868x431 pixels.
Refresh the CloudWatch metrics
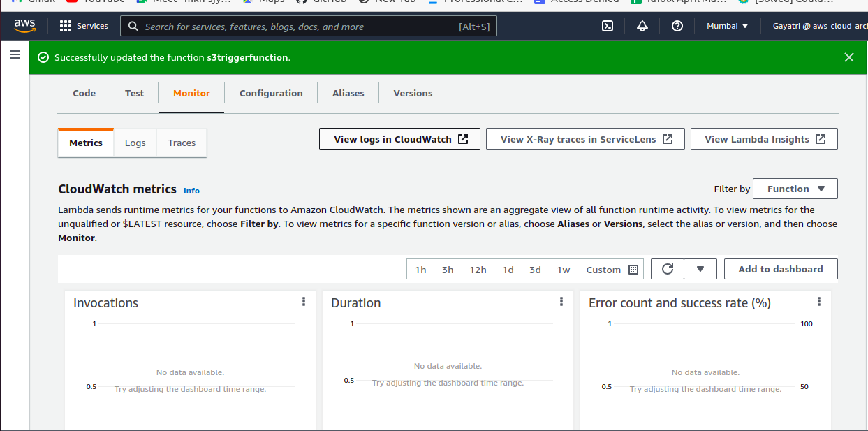[x=668, y=269]
